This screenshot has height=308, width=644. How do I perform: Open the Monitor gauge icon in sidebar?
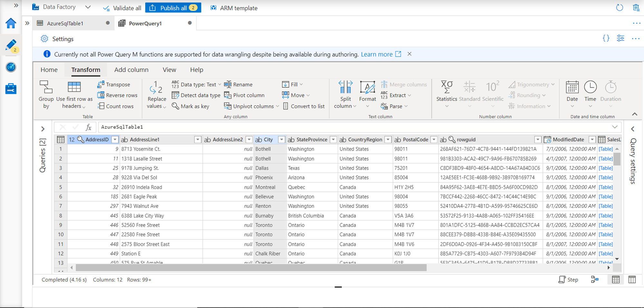[x=11, y=67]
